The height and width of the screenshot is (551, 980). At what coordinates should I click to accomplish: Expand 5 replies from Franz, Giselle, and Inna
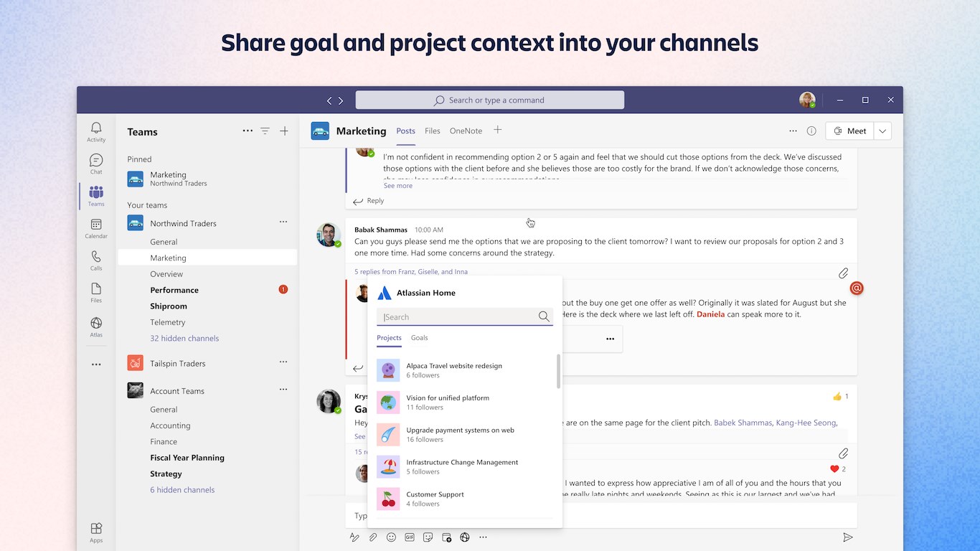click(x=411, y=272)
